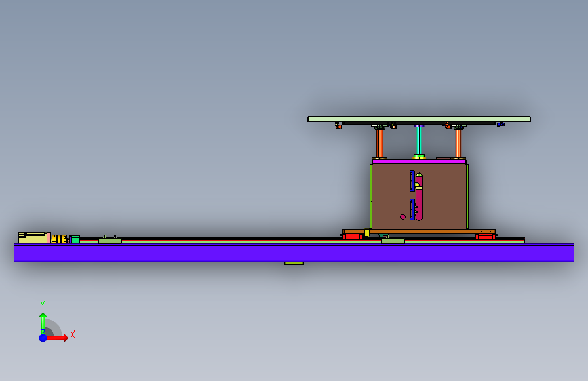Select the tall crimson cylinder on the brown box

[419, 197]
